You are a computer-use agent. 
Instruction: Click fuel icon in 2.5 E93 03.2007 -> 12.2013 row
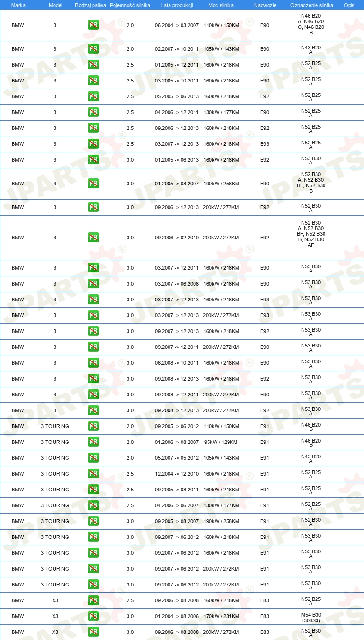pyautogui.click(x=93, y=144)
